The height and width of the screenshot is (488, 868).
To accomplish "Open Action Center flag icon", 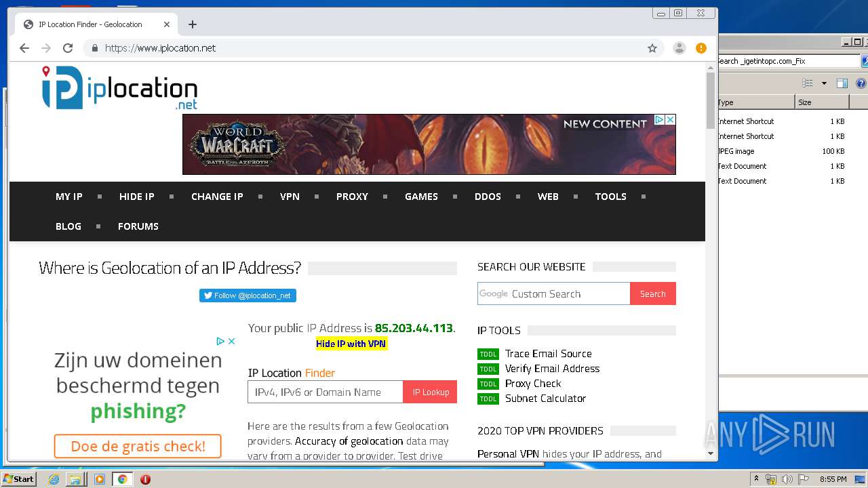I will 804,479.
